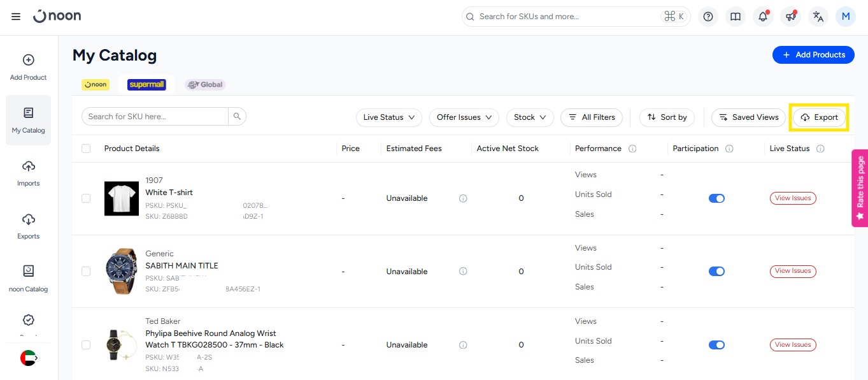Click the Search for SKU here field
Screen dimensions: 868x380
155,117
